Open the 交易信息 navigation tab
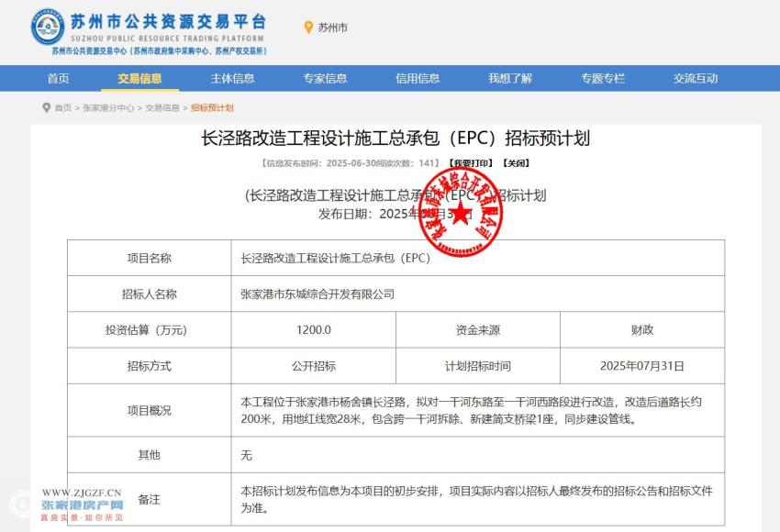780x532 pixels. click(139, 78)
